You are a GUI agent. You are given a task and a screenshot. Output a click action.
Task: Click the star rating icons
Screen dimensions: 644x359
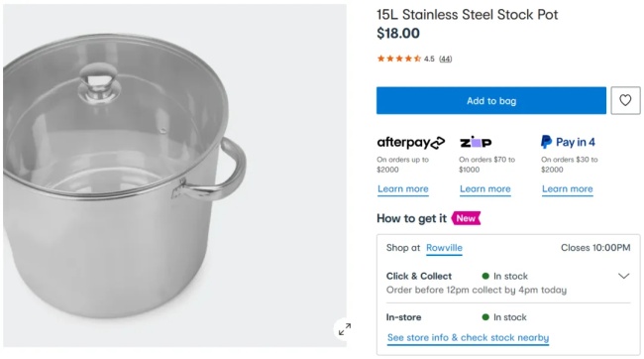(399, 59)
